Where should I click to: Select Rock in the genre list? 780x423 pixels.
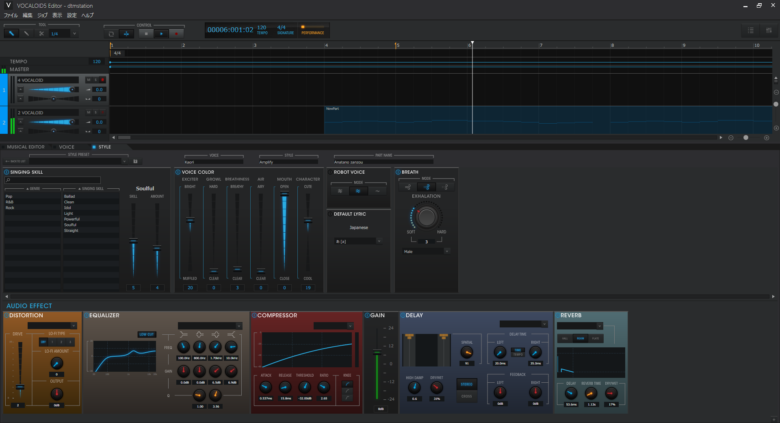(10, 207)
